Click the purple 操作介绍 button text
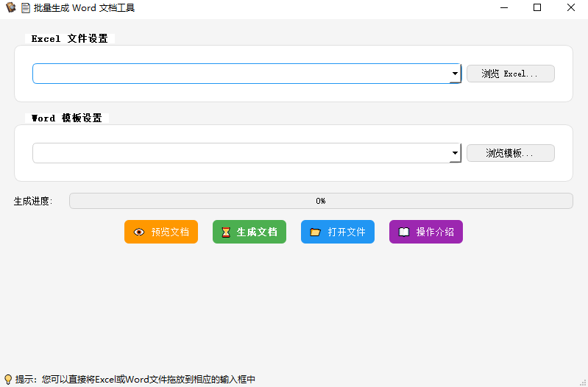588x387 pixels. point(435,232)
